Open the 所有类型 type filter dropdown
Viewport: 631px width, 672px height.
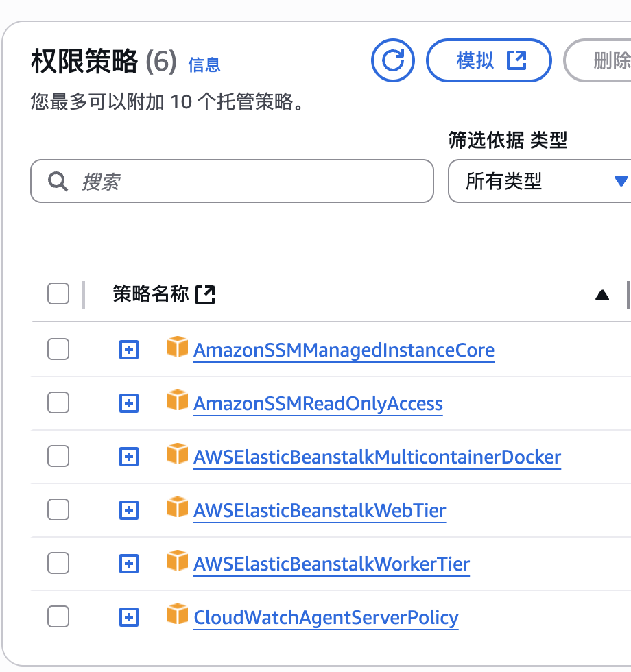(540, 181)
